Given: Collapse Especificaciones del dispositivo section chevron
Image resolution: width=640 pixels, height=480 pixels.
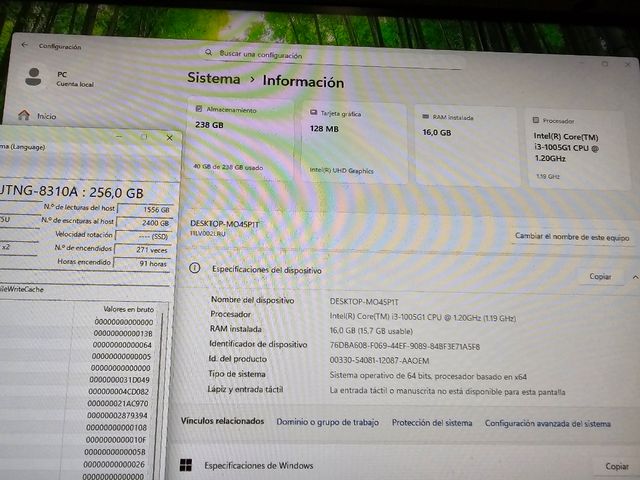Looking at the screenshot, I should (x=634, y=276).
